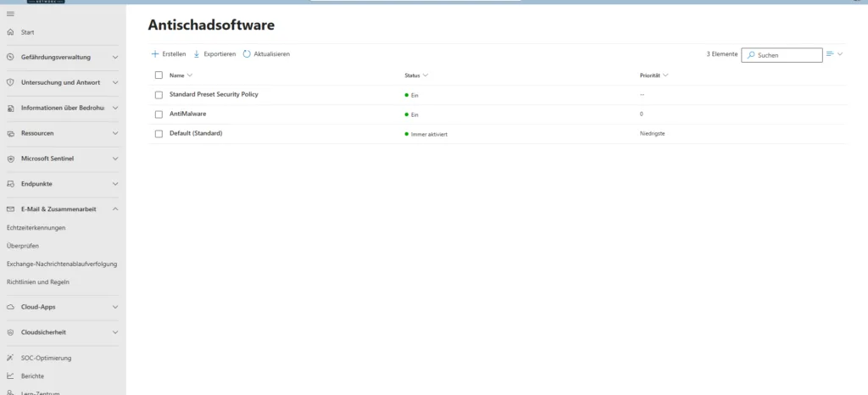Collapse the E-Mail & Zusammenarbeit section

click(115, 209)
